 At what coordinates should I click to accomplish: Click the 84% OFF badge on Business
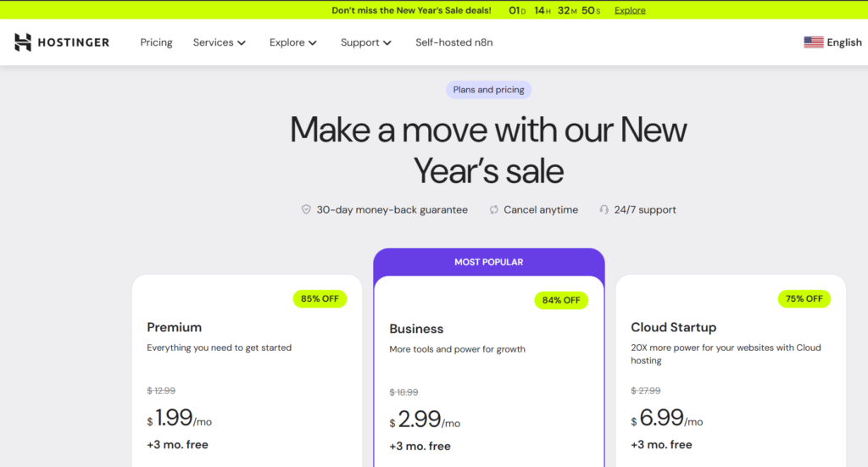point(560,300)
